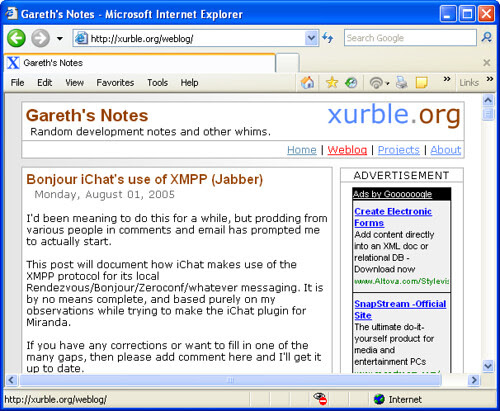Click the History globe icon
The height and width of the screenshot is (411, 500).
click(351, 82)
